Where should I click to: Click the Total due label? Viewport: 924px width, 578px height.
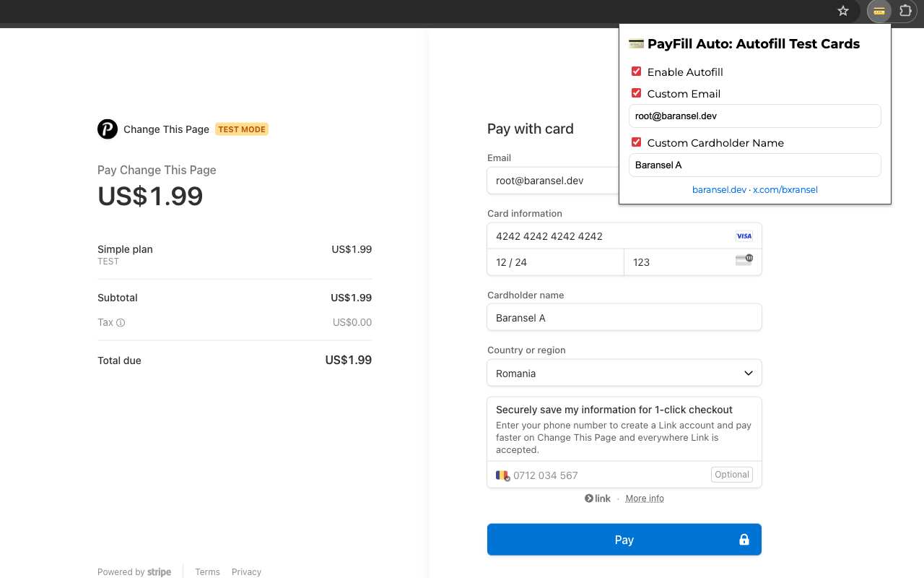pyautogui.click(x=119, y=361)
